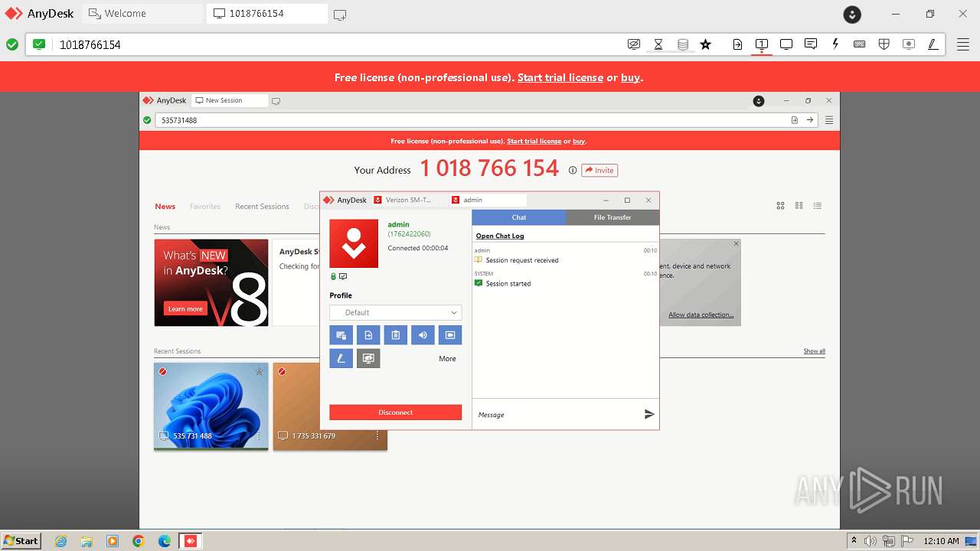
Task: Select the 1018766154 session tab
Action: click(x=266, y=14)
